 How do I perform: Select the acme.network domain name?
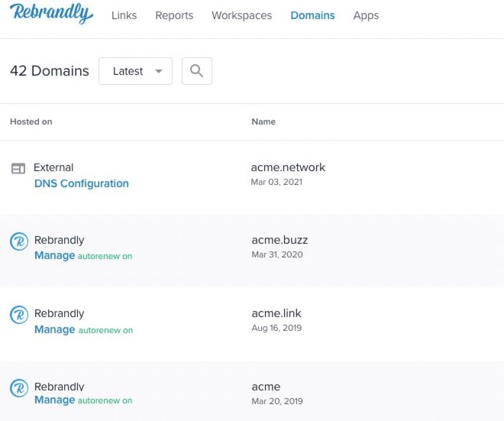click(288, 167)
